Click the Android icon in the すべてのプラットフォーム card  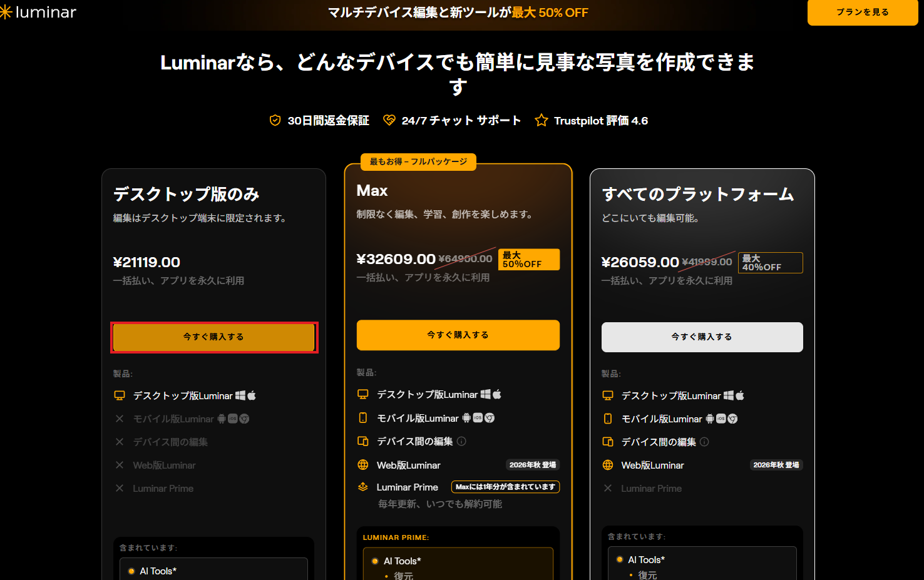point(709,419)
